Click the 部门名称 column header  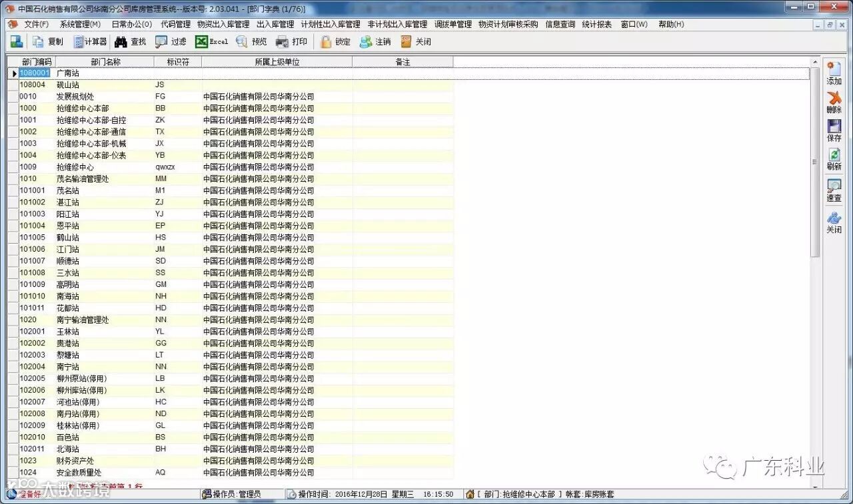[x=105, y=62]
